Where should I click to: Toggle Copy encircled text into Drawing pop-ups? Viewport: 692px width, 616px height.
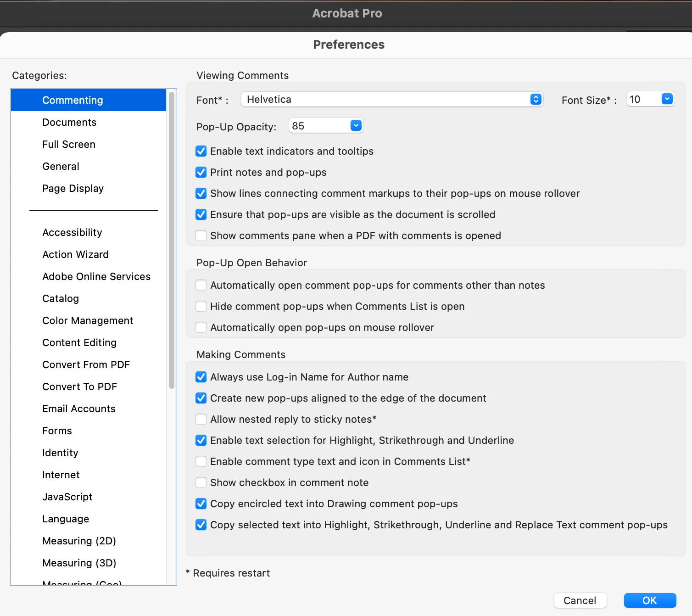[x=201, y=504]
